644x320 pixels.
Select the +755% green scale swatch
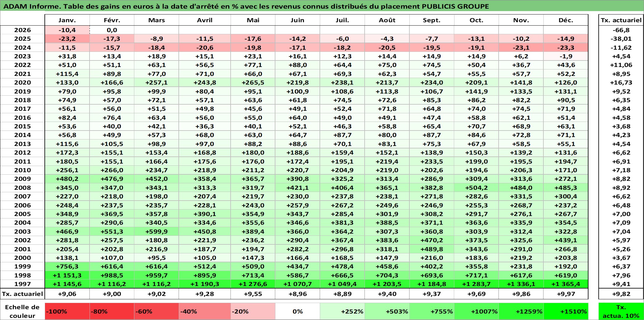[432, 311]
